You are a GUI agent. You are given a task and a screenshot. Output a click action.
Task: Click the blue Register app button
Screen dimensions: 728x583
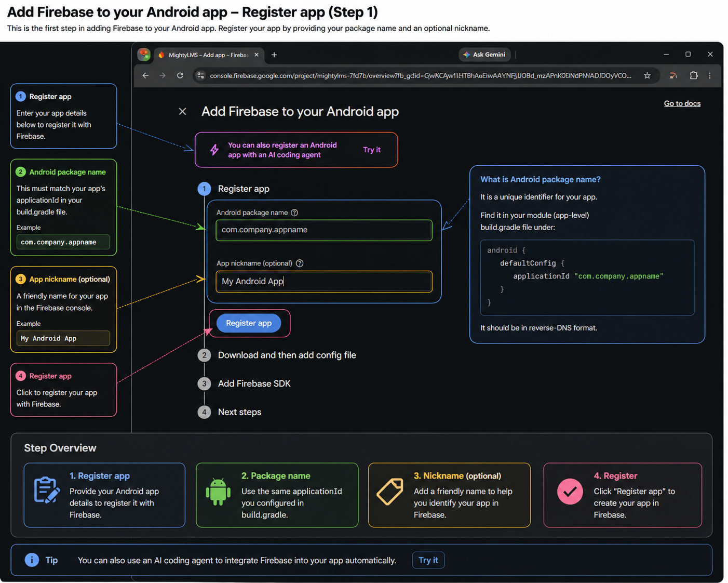[249, 323]
